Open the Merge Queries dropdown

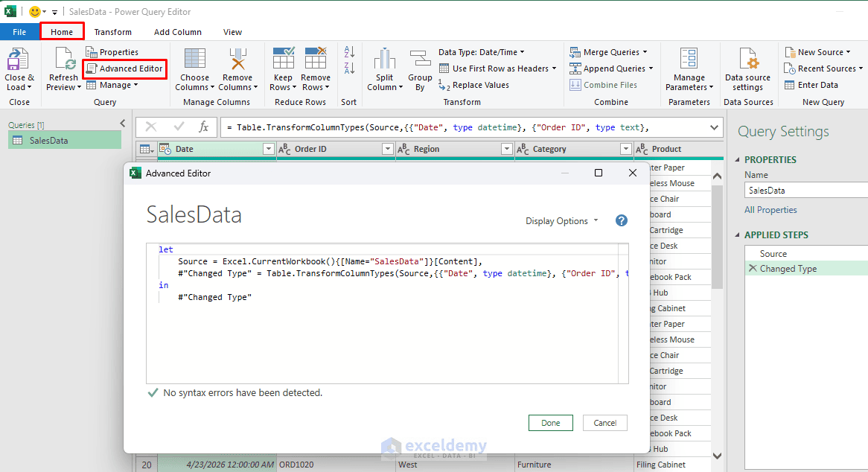click(x=608, y=52)
